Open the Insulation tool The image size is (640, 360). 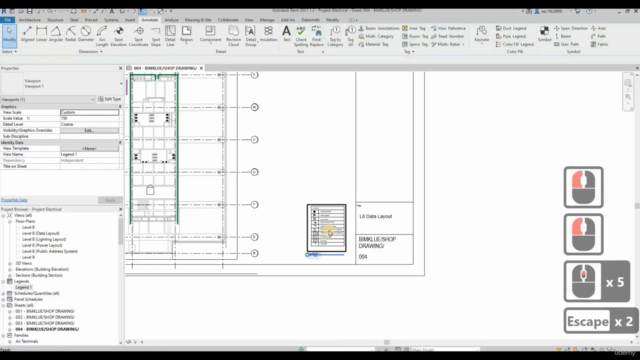coord(268,34)
